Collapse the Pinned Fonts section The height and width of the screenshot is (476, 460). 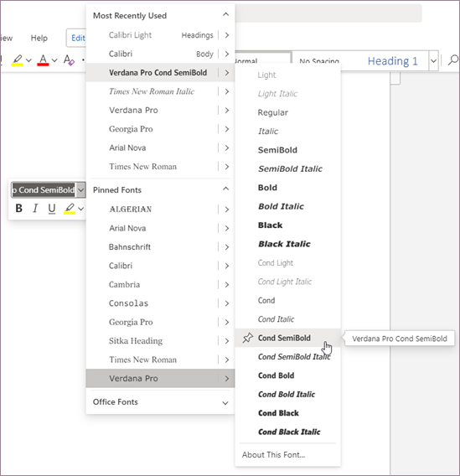225,189
